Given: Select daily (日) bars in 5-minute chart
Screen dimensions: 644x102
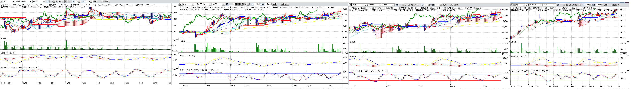Looking at the screenshot, I should (56, 1).
